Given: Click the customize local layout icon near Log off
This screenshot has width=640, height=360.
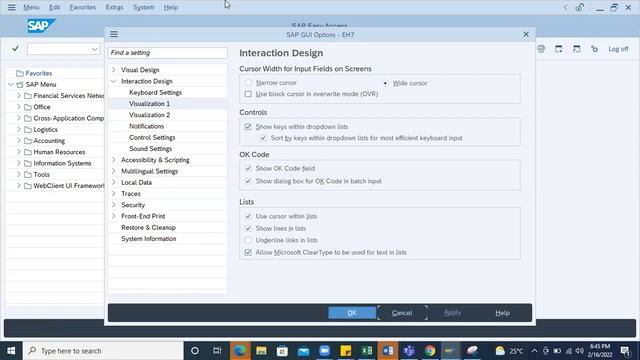Looking at the screenshot, I should point(594,49).
